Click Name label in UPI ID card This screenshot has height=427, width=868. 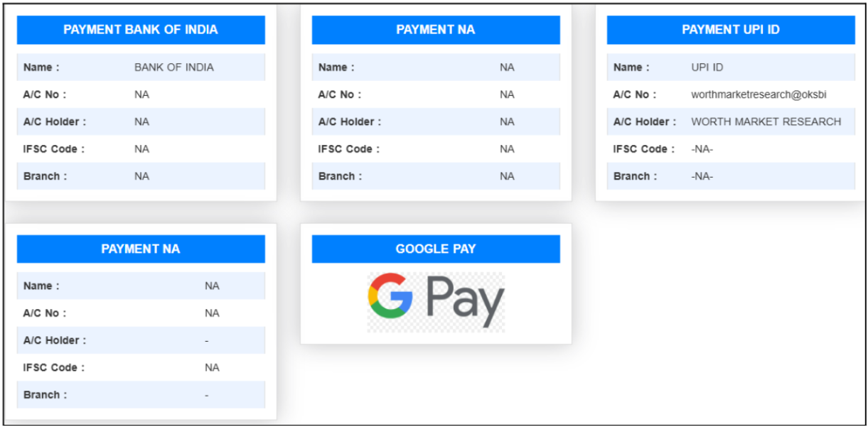point(631,67)
